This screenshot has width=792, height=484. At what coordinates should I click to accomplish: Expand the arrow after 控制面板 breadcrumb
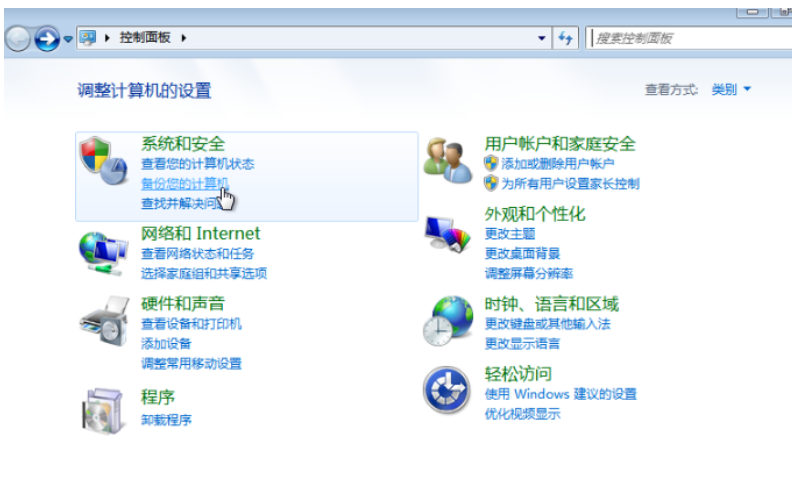pyautogui.click(x=184, y=38)
